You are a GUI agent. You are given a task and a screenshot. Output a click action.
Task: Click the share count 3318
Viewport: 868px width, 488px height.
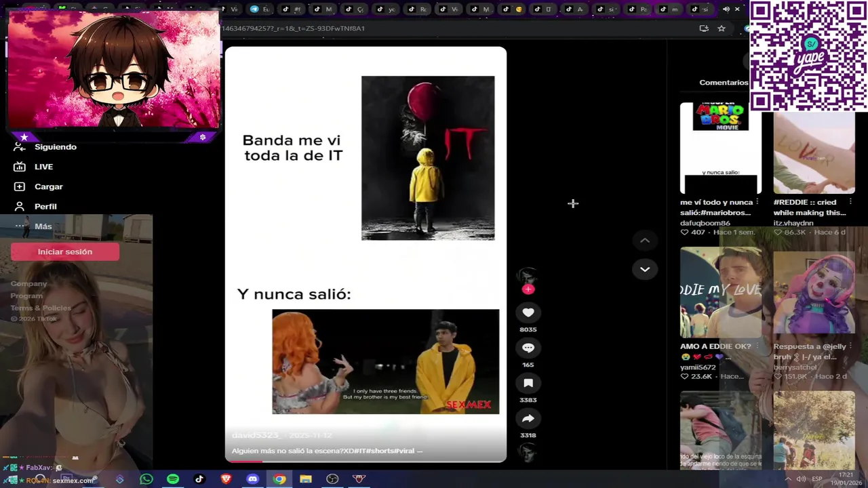pyautogui.click(x=528, y=435)
